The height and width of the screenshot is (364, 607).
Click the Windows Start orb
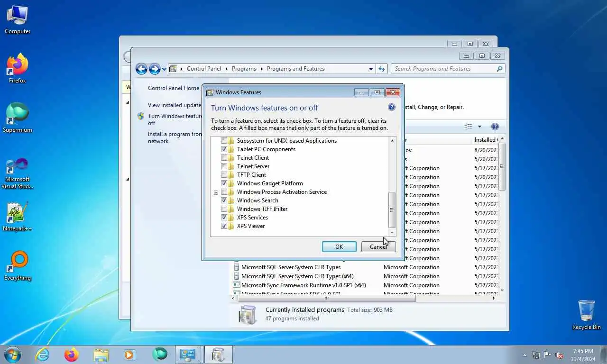click(x=13, y=355)
